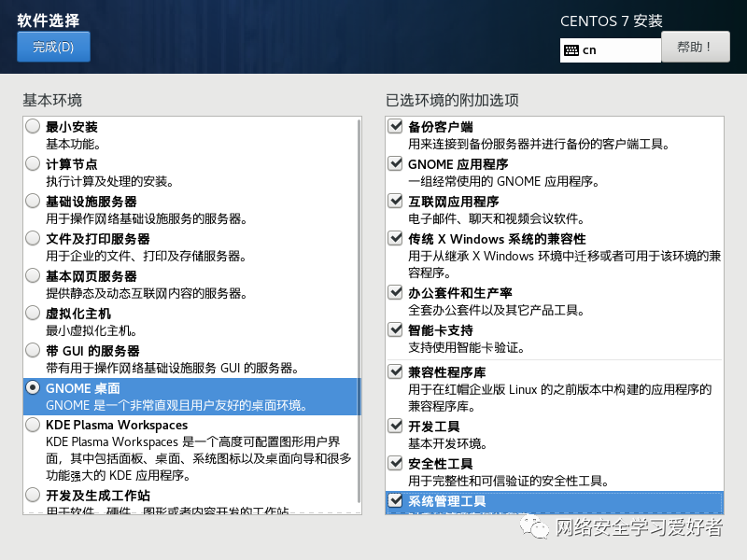Toggle the 兼容性程序库 checkbox
Screen dimensions: 747x560
(395, 371)
